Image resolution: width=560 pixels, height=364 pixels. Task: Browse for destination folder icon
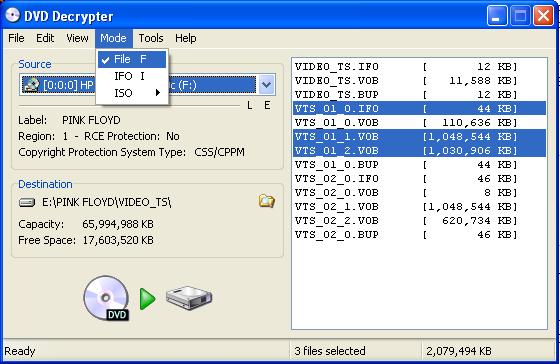pos(266,201)
